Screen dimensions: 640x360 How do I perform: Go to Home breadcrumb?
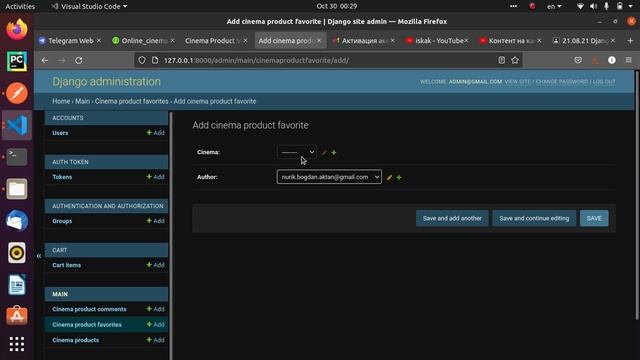(61, 101)
